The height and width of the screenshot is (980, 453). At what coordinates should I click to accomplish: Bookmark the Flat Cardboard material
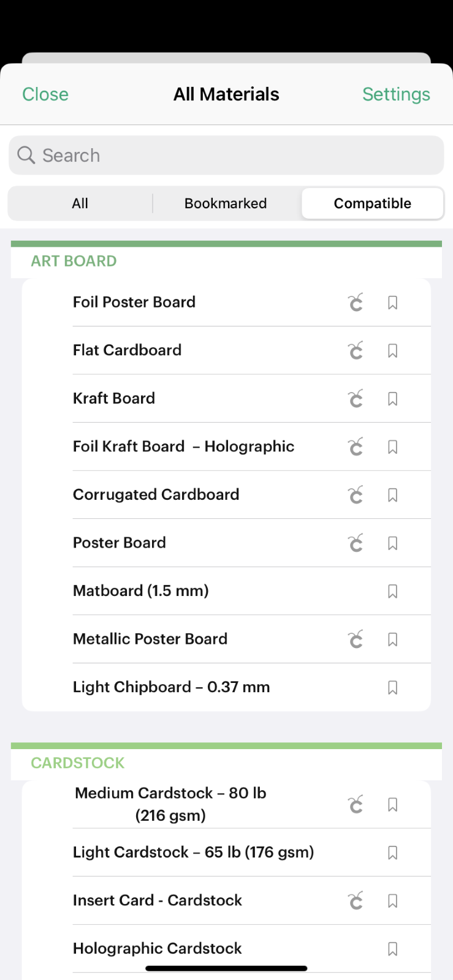pos(393,351)
